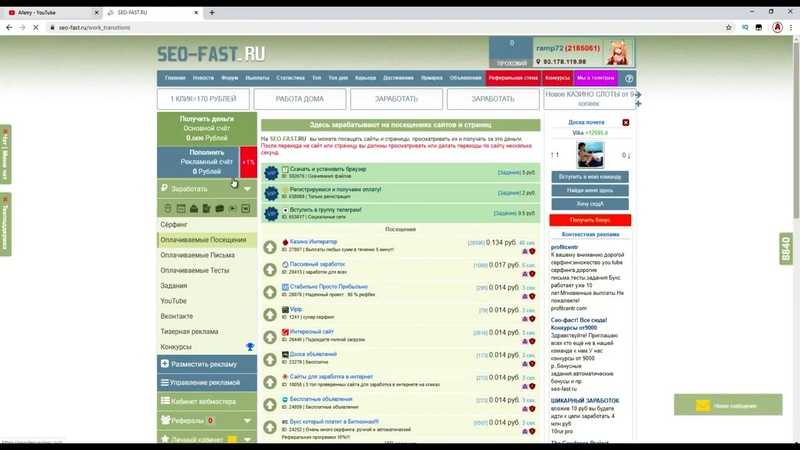This screenshot has width=800, height=450.
Task: Click the РАБОТА ДОМА banner button
Action: [299, 99]
